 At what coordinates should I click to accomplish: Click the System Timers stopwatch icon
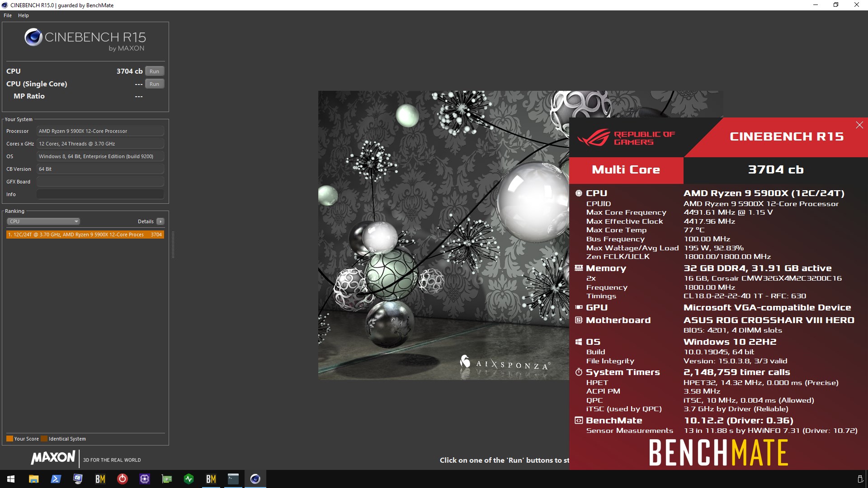(579, 372)
